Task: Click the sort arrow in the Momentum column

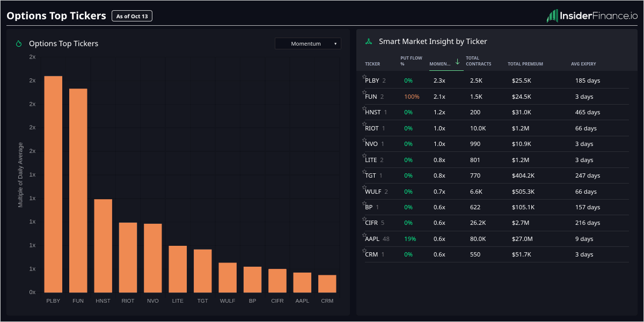Action: click(457, 62)
